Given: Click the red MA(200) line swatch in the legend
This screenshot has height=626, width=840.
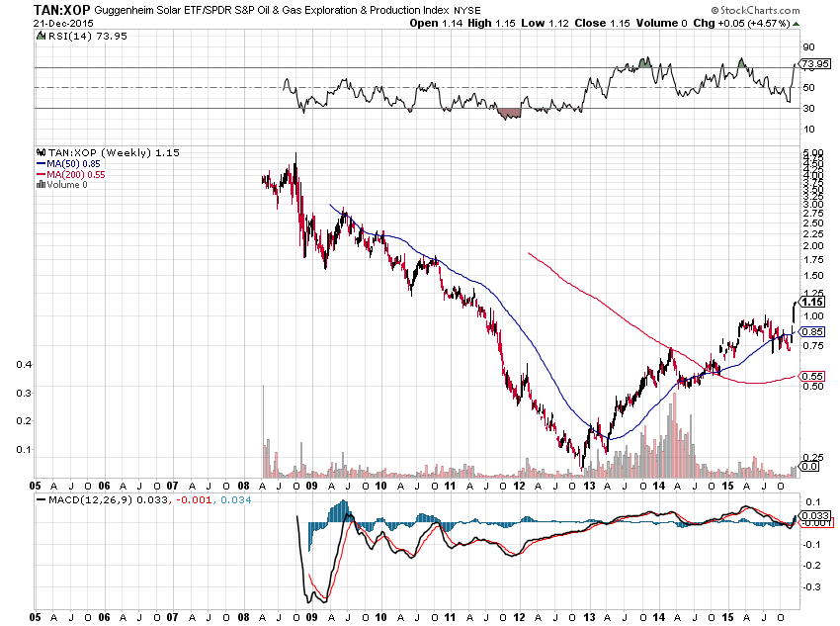Looking at the screenshot, I should (x=42, y=175).
